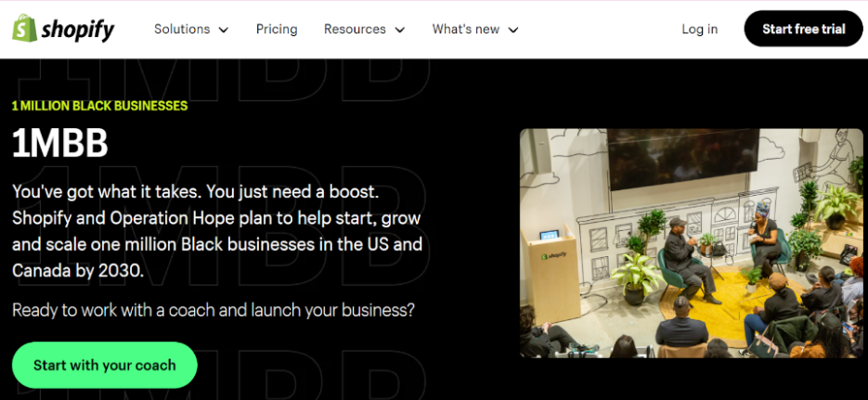The width and height of the screenshot is (868, 400).
Task: Expand the chevron beside What's new
Action: [513, 30]
